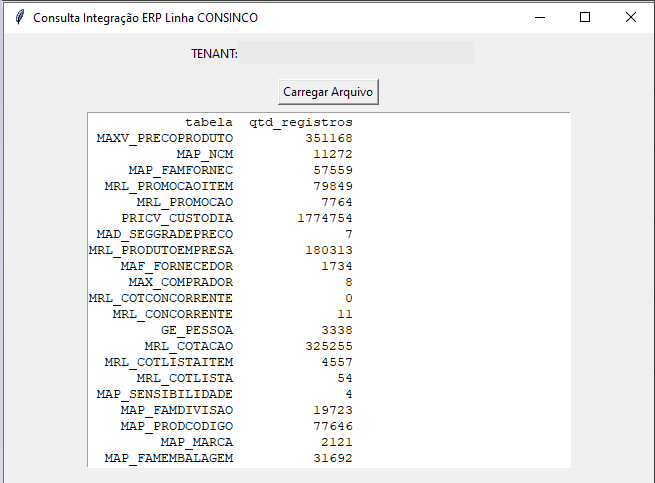
Task: Click the value 180313
Action: click(x=329, y=250)
